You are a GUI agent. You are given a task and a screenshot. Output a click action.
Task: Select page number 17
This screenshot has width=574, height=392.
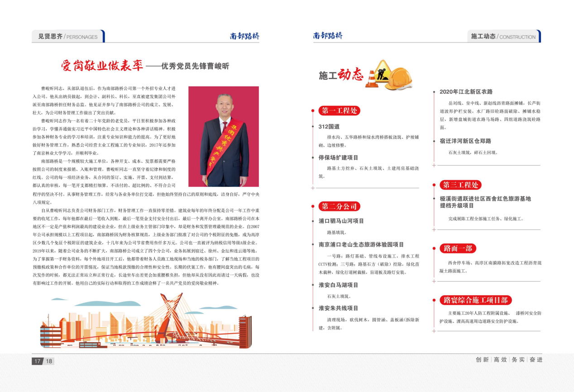pyautogui.click(x=37, y=361)
